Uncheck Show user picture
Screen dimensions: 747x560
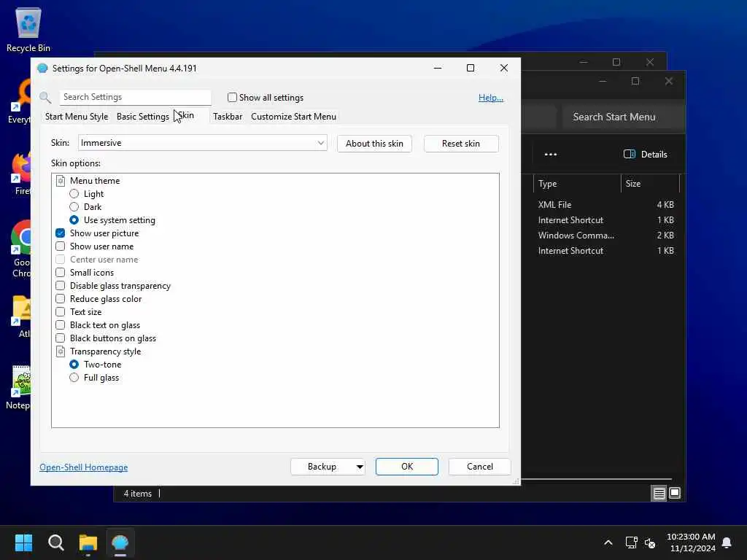click(60, 233)
